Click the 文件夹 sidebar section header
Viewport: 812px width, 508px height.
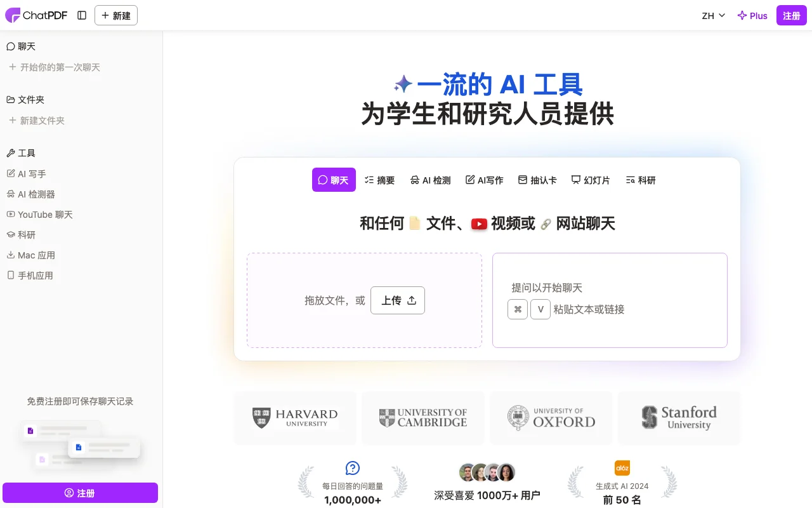(25, 100)
